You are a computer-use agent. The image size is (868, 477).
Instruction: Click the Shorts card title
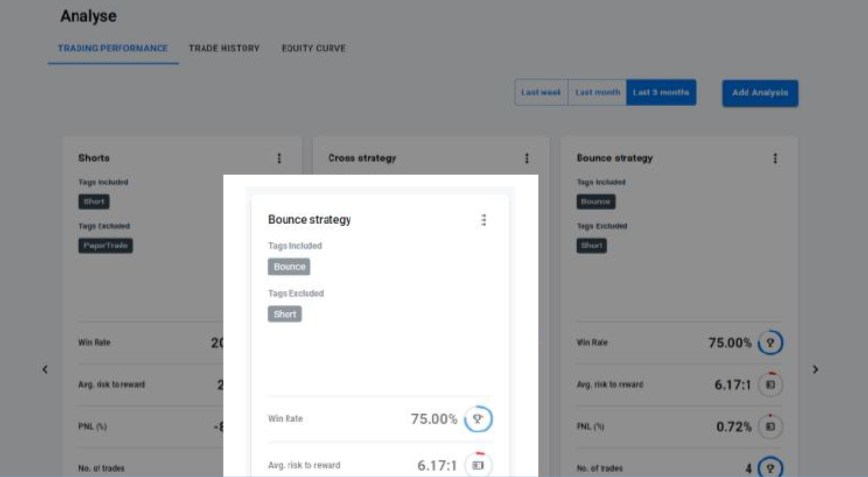point(94,158)
